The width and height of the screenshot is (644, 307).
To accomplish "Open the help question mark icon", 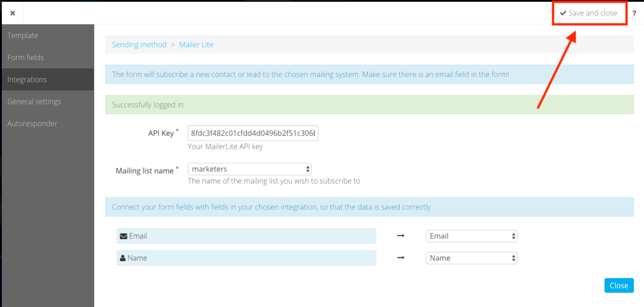I will (634, 13).
